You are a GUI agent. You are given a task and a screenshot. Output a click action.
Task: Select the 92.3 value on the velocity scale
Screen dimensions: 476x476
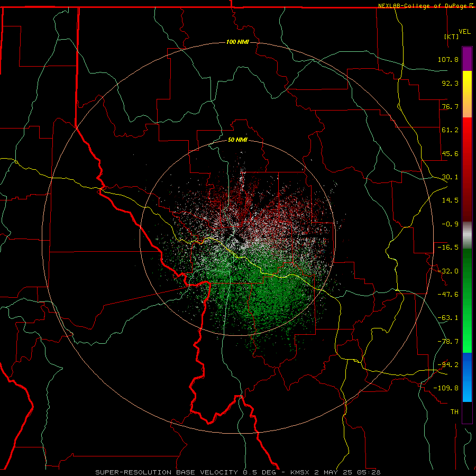coord(450,83)
